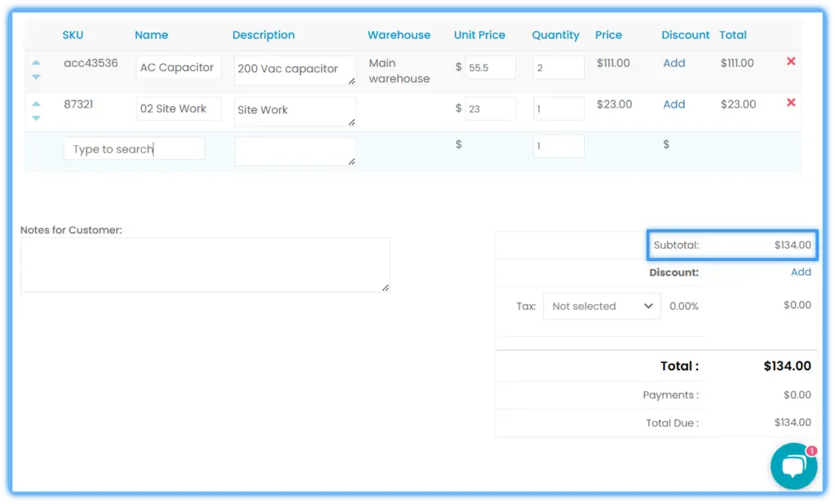The height and width of the screenshot is (504, 835).
Task: Click the bold Total $134.00 amount
Action: [x=787, y=366]
